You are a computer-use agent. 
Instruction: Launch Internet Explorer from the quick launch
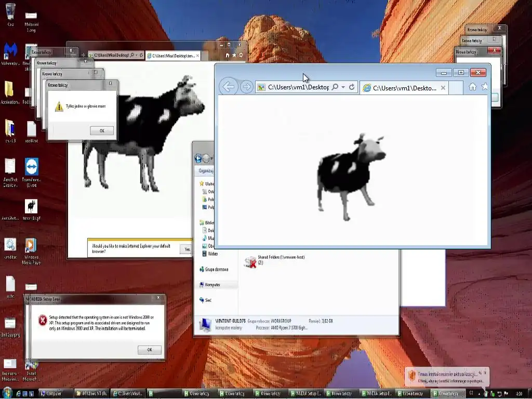click(19, 394)
